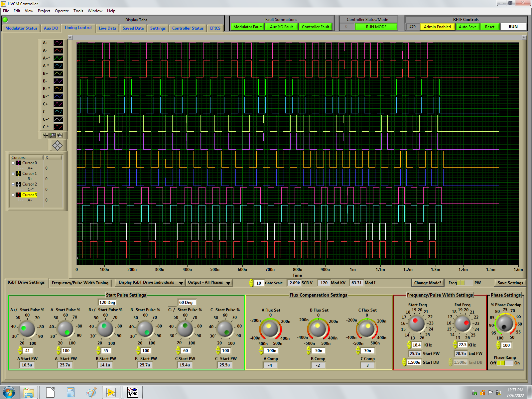Switch to the Live Data tab

point(107,28)
